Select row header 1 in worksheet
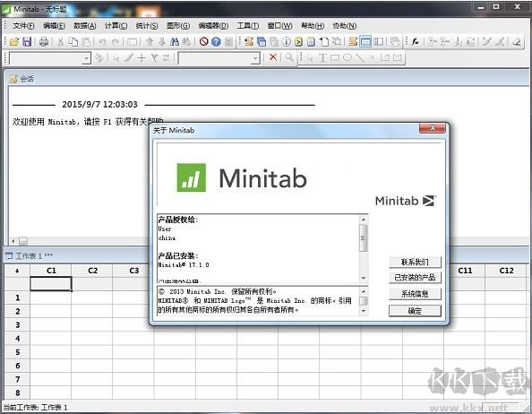 tap(17, 298)
